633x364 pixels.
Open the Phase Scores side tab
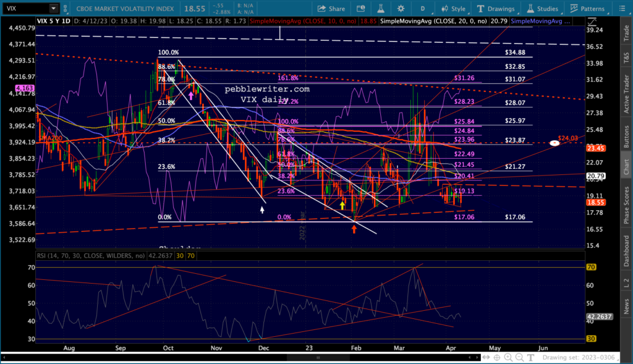[626, 205]
